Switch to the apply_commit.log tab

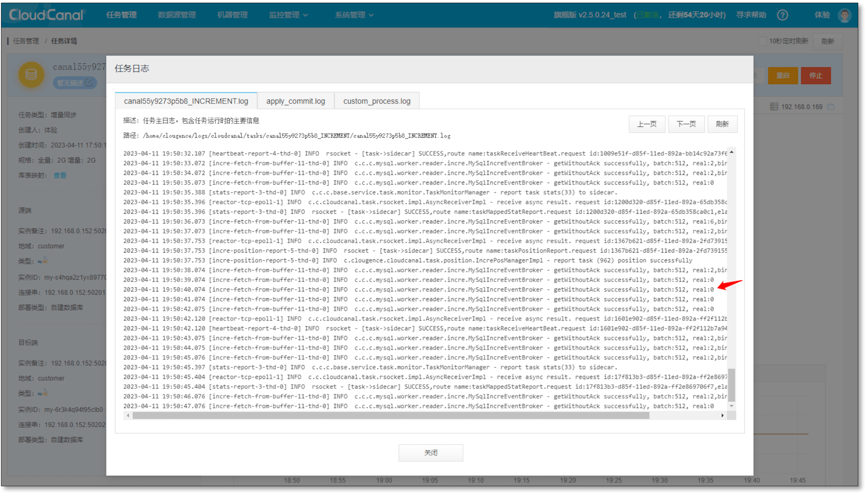(x=295, y=101)
